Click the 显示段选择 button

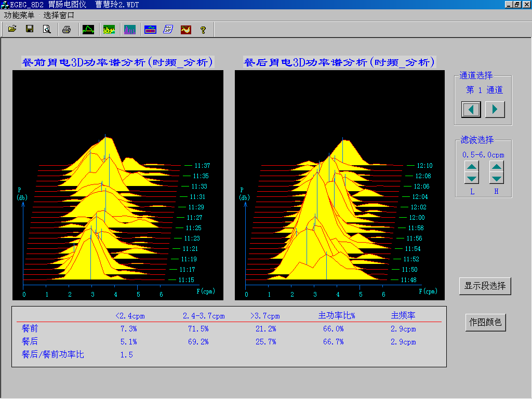[x=485, y=286]
